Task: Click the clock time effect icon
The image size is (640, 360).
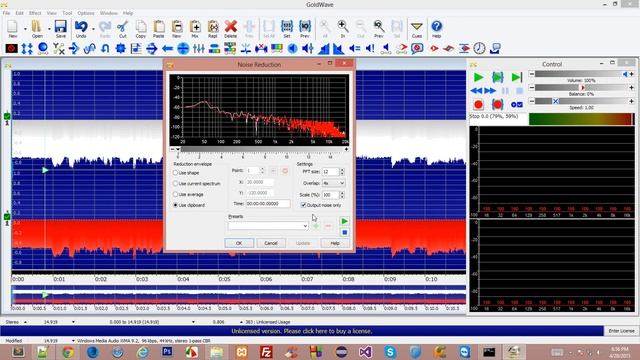Action: point(480,49)
